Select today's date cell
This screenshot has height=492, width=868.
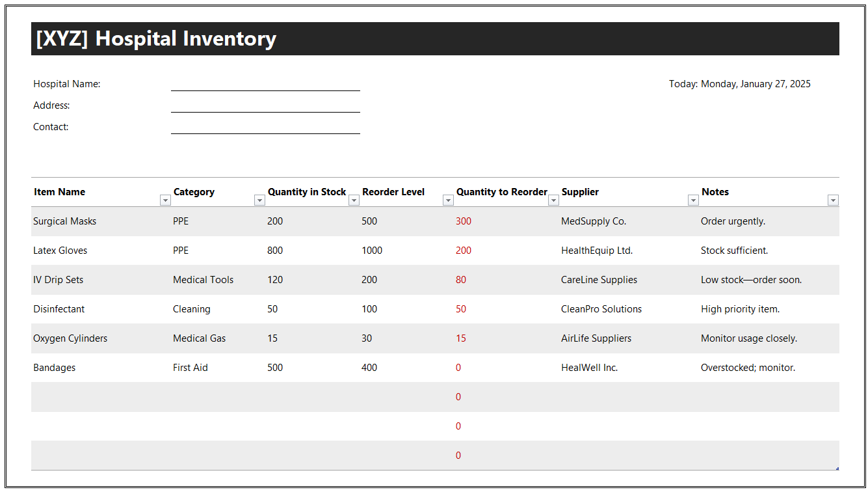point(739,84)
